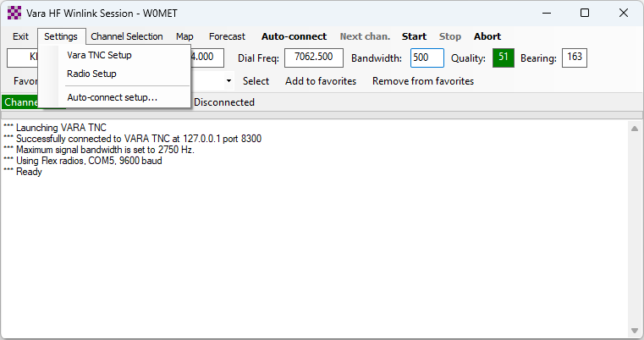Maximize the Vara HF Winlink window
The width and height of the screenshot is (644, 340).
click(585, 14)
